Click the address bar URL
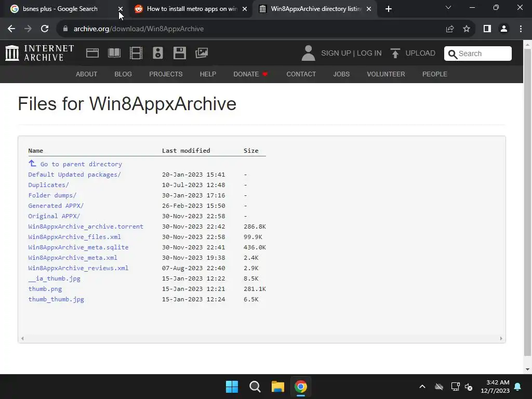The height and width of the screenshot is (399, 532). (138, 29)
